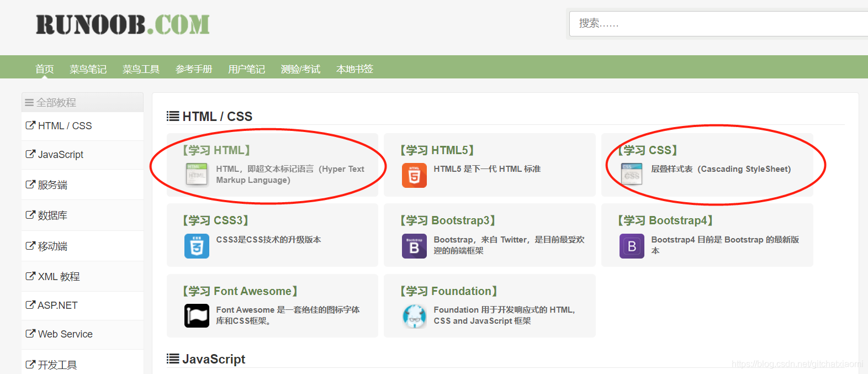Click 'Bootstrap4 目前是 Bootstrap 的最新版本' description
The image size is (868, 374).
click(x=725, y=245)
